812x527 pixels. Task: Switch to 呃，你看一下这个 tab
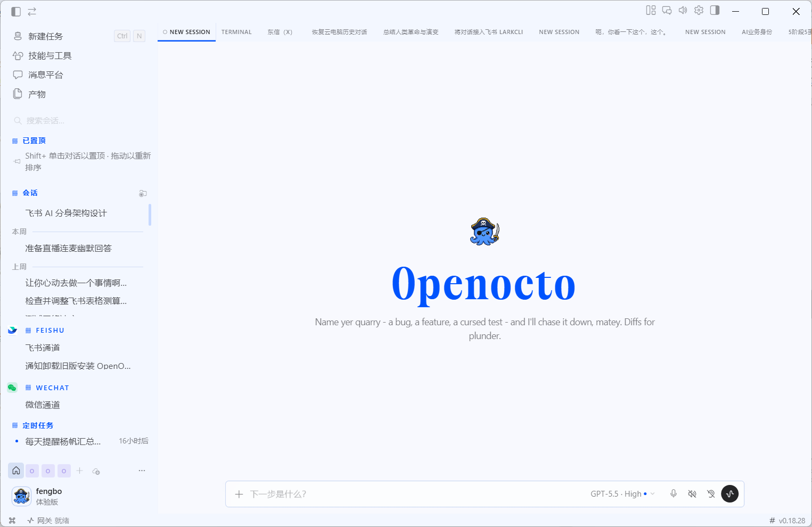pyautogui.click(x=632, y=32)
